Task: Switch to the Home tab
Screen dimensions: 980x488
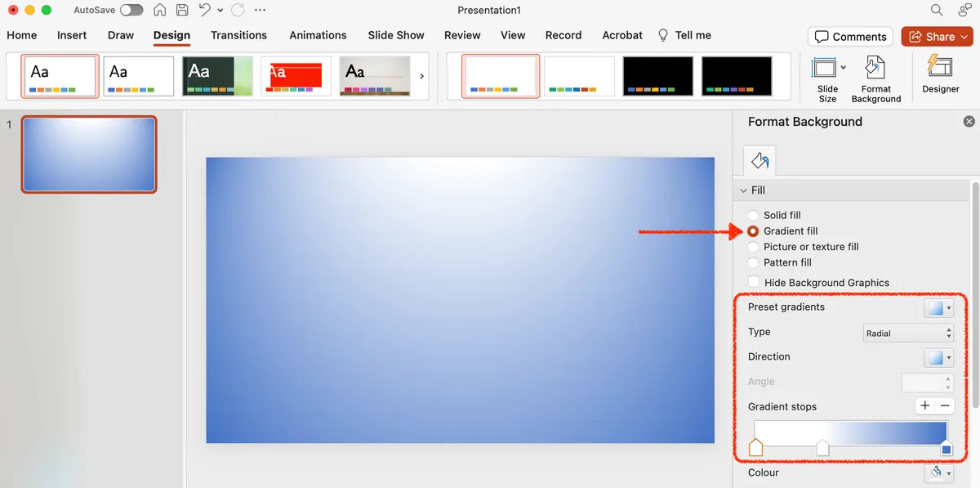Action: (x=22, y=35)
